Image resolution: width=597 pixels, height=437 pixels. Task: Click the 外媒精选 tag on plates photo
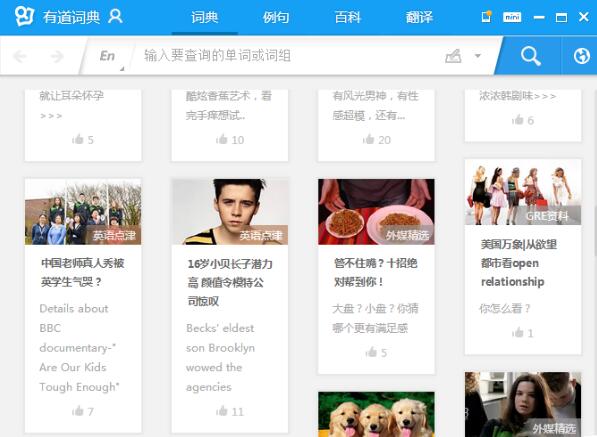tap(407, 235)
